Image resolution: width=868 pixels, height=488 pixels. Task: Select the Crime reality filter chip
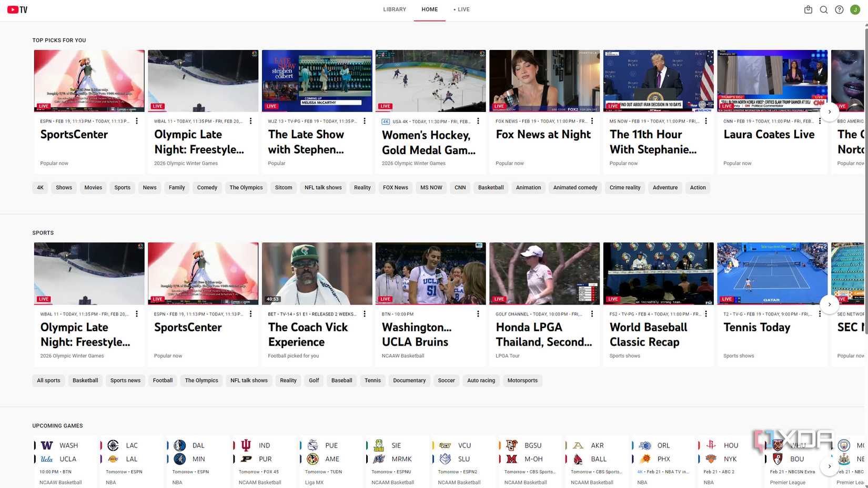(625, 188)
